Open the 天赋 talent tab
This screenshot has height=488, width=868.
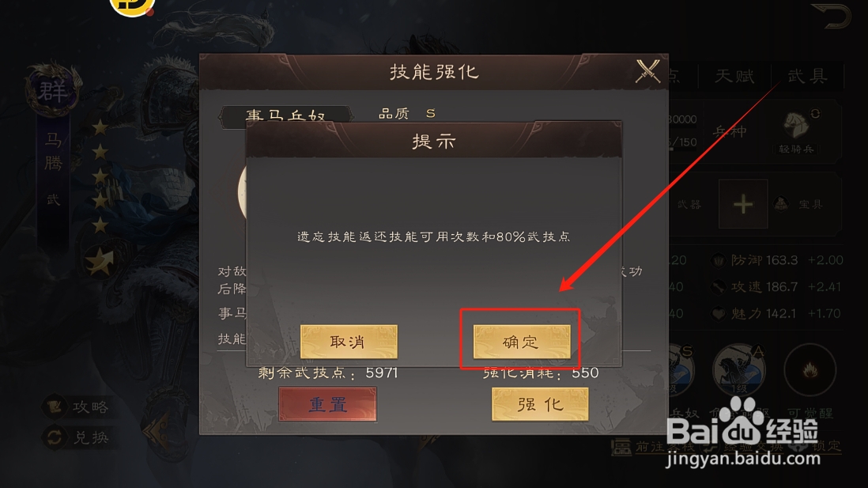pos(734,76)
